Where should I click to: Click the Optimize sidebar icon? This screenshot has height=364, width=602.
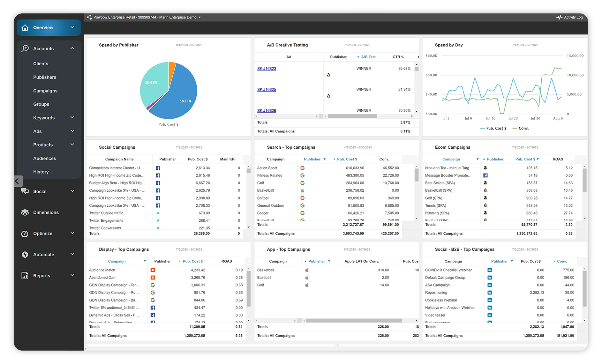pyautogui.click(x=25, y=233)
